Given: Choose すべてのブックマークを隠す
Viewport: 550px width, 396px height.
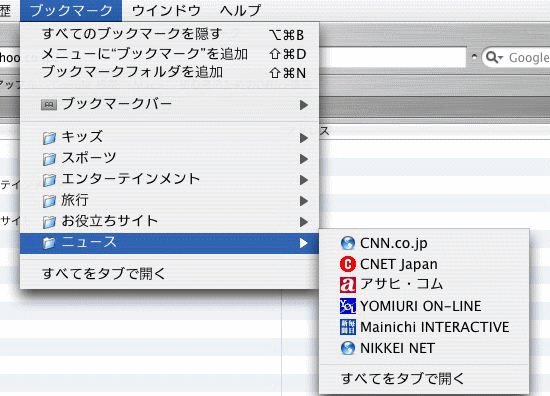Looking at the screenshot, I should (170, 34).
